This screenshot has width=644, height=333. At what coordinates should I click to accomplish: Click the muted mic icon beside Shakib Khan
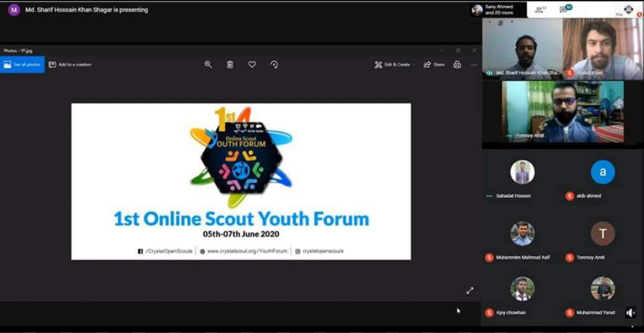569,73
